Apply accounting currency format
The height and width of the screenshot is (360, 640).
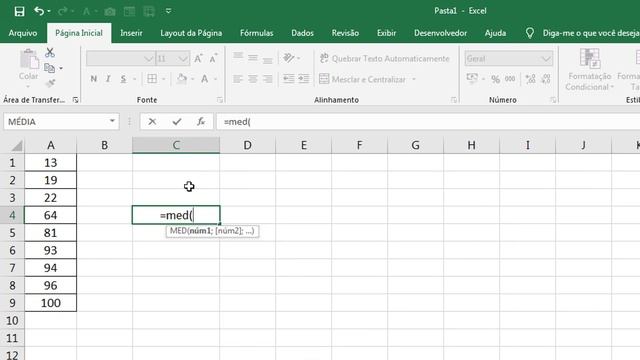click(472, 78)
